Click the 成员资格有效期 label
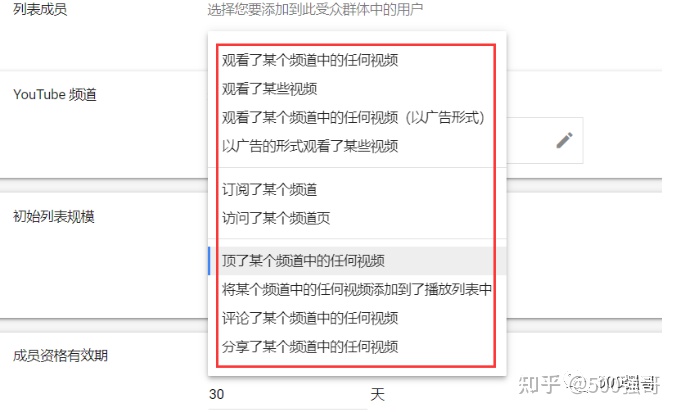The width and height of the screenshot is (677, 412). point(60,355)
